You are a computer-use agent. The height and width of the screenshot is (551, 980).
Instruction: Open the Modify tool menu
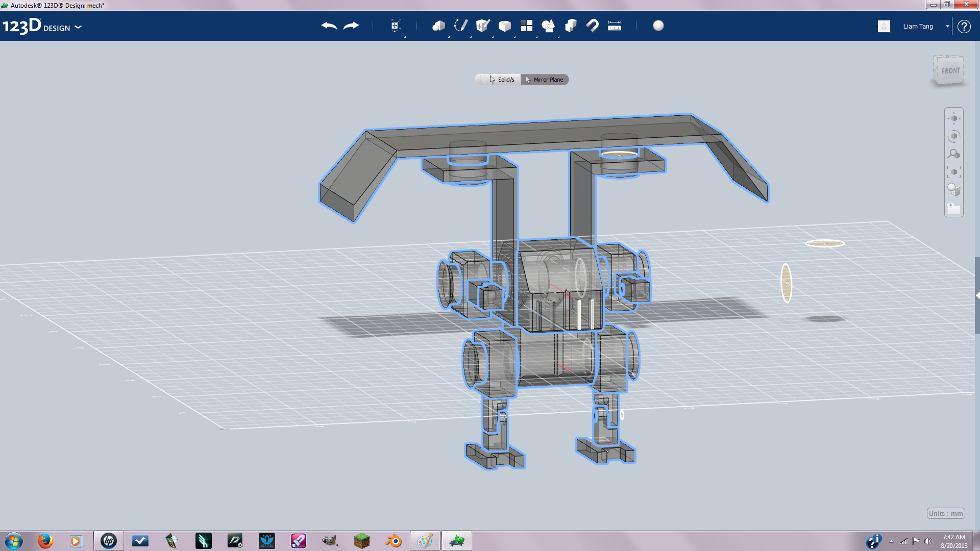505,26
